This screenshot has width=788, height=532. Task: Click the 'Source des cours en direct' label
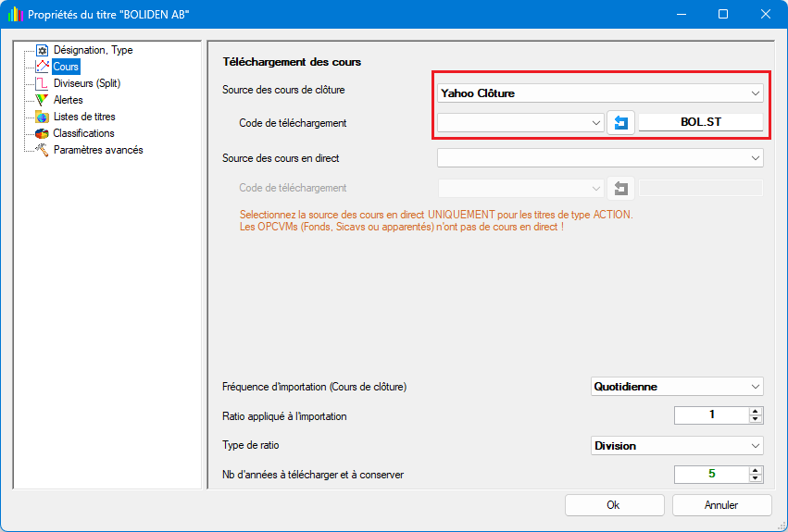coord(281,158)
